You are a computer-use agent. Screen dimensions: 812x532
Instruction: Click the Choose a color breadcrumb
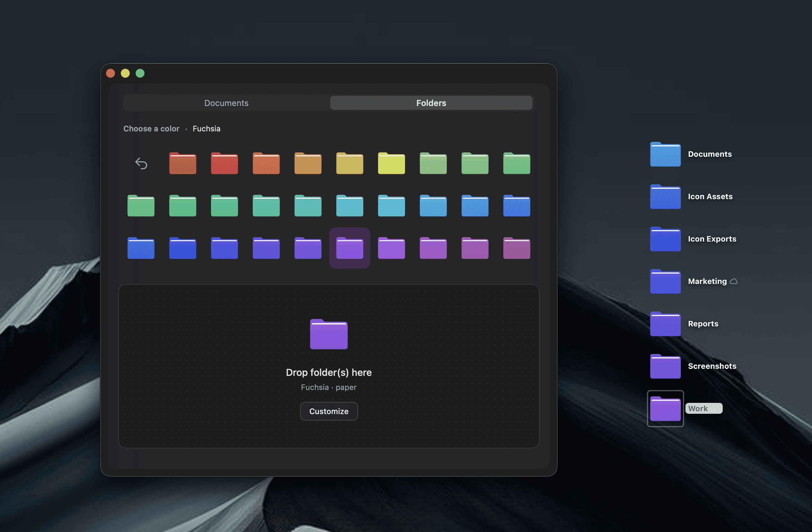(151, 129)
